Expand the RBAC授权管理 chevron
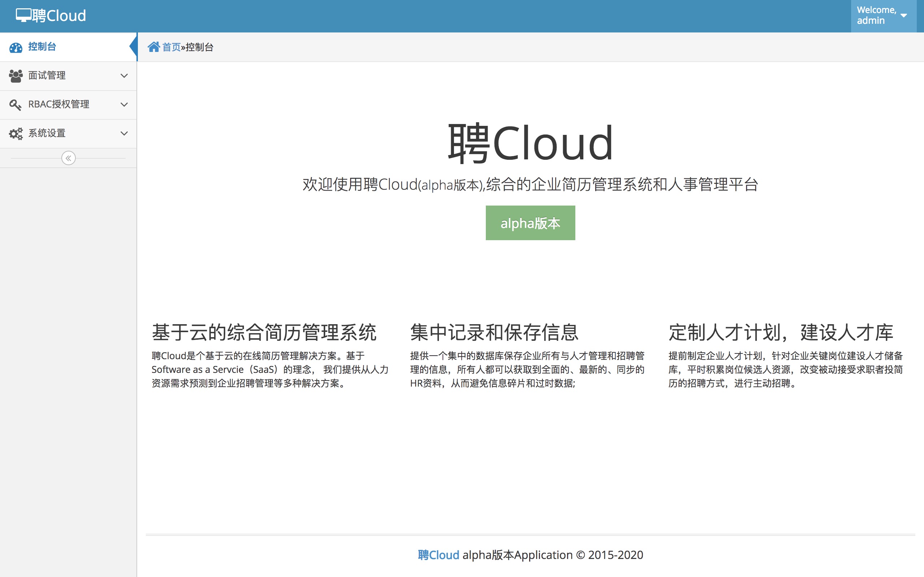This screenshot has width=924, height=577. 124,105
